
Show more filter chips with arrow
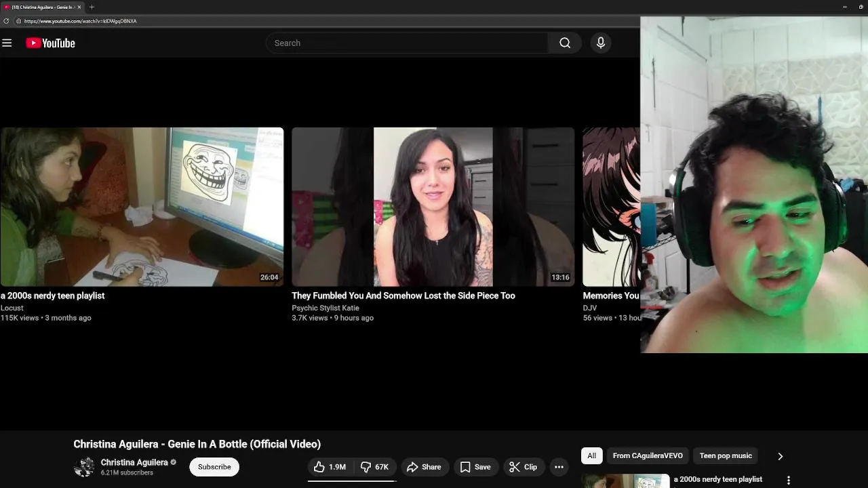(x=780, y=456)
